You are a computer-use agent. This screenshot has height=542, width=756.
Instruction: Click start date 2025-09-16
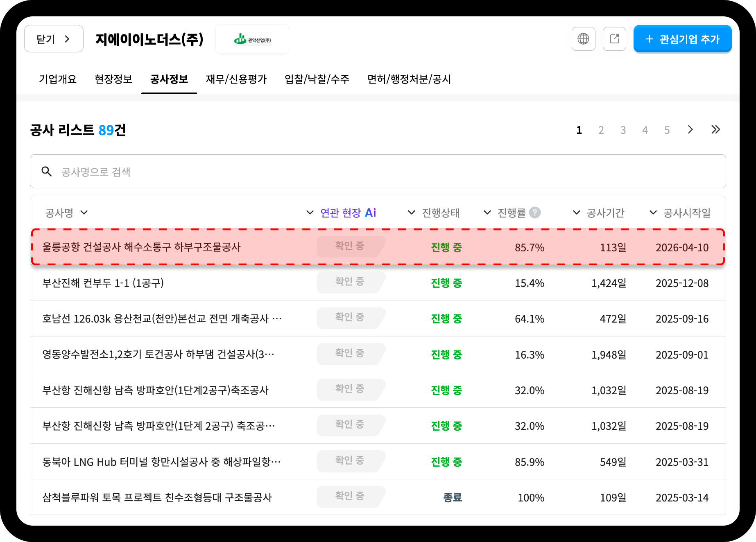[682, 319]
